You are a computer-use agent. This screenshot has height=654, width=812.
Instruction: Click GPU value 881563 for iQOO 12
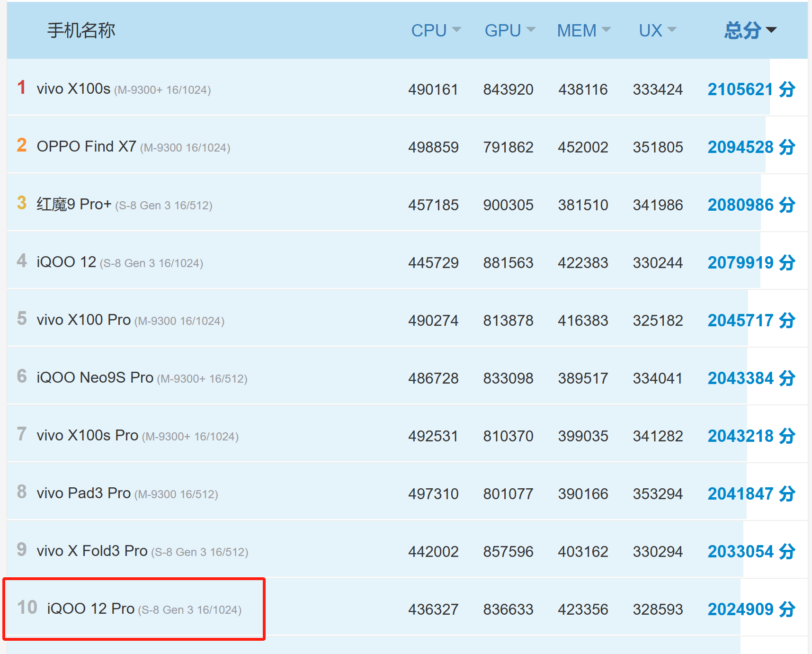[x=508, y=263]
